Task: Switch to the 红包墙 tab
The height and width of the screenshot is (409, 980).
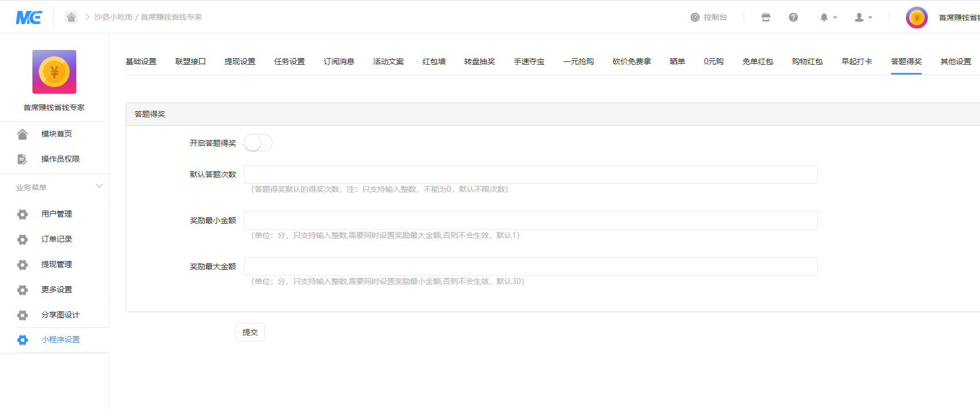Action: click(x=433, y=61)
